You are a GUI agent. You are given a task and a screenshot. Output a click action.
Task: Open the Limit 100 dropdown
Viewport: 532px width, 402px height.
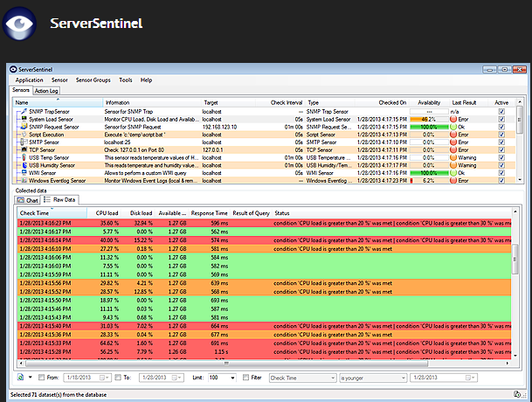click(x=232, y=378)
